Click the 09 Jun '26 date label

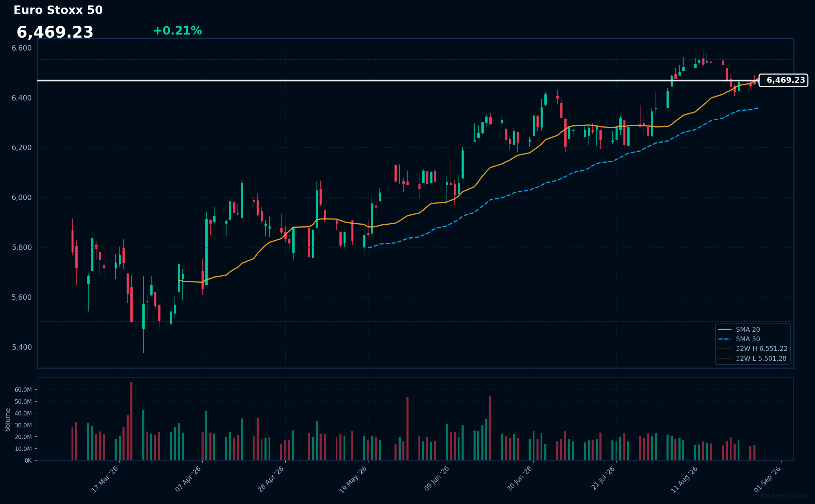coord(437,479)
